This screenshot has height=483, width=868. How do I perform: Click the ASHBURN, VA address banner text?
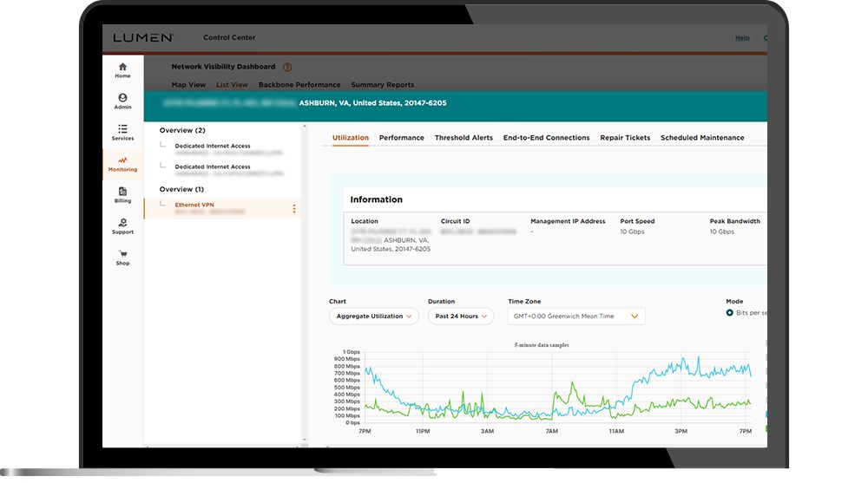pos(372,103)
